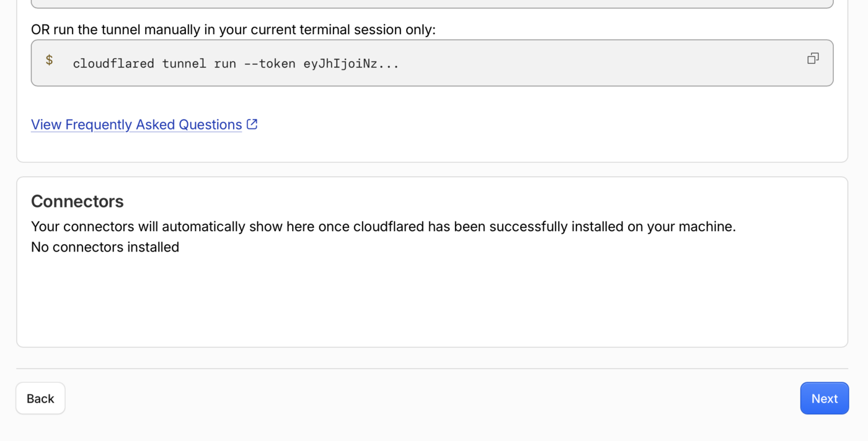Screen dimensions: 868x441
Task: Click the eyJhIjoiNz token value
Action: [351, 63]
